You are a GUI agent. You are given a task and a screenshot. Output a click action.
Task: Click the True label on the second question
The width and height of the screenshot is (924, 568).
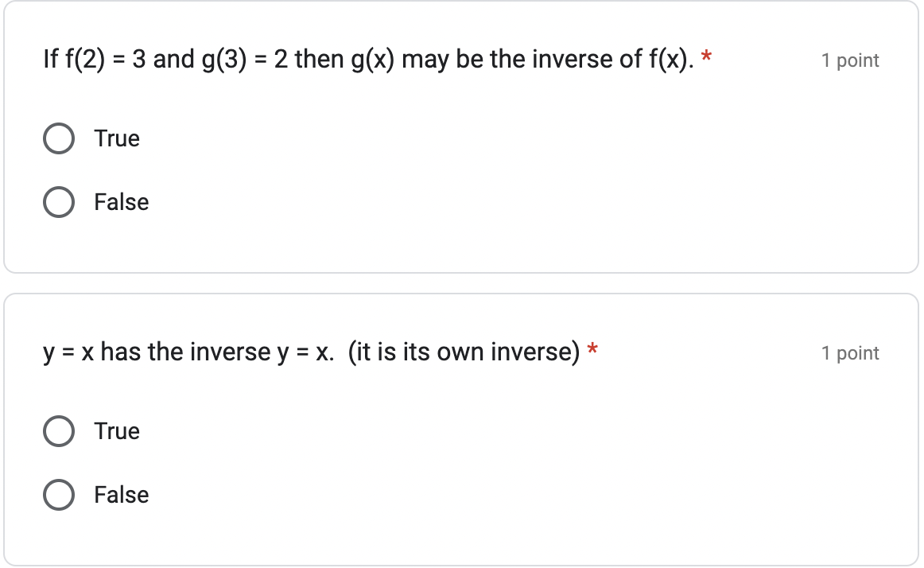pos(116,431)
